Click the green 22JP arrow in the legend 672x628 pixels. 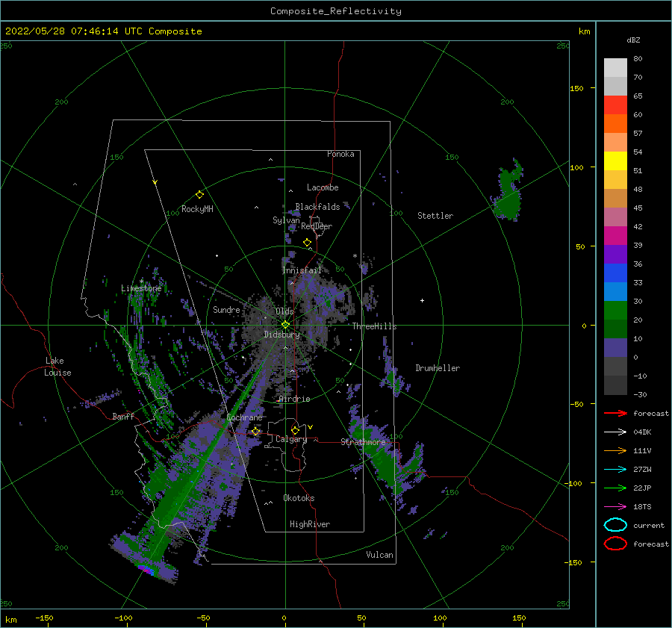point(615,488)
